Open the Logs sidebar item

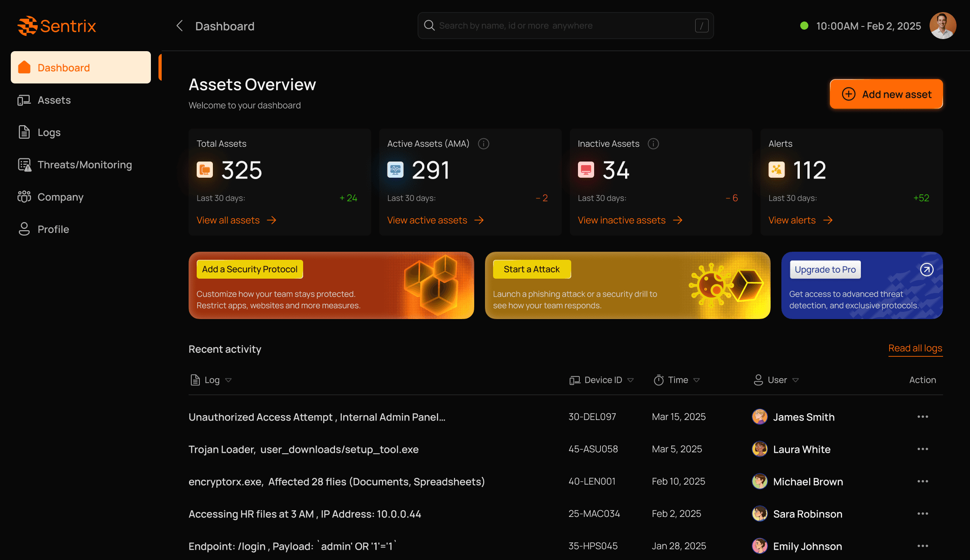pos(48,132)
